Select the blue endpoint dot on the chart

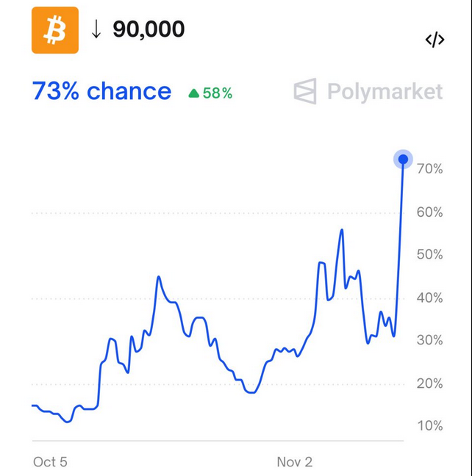pos(403,159)
